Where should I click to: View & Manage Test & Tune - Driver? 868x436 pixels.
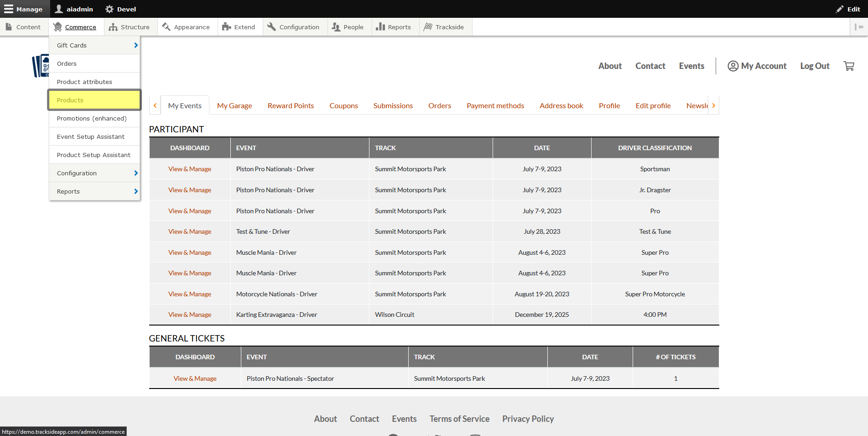coord(190,231)
